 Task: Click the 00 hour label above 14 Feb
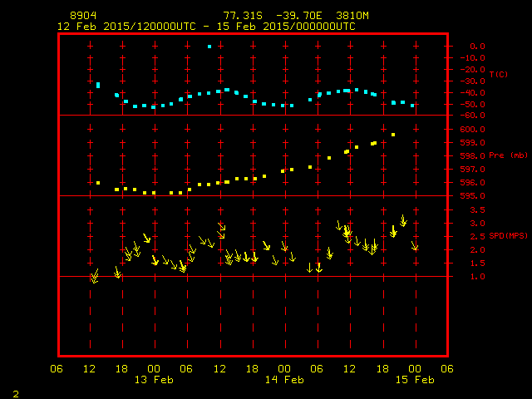284,369
